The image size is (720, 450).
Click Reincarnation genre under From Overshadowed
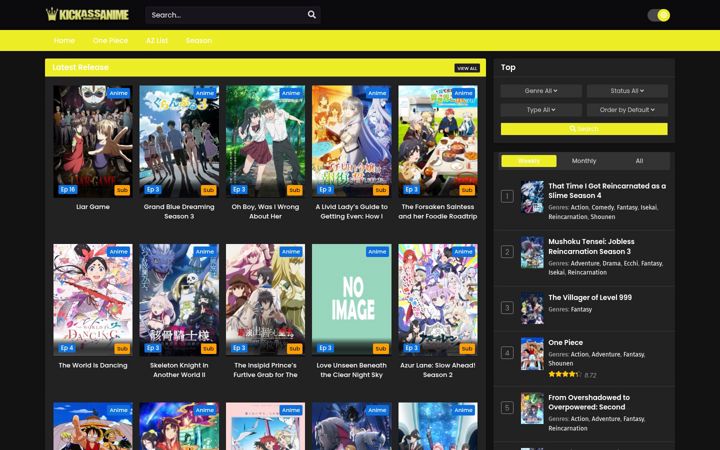point(568,428)
